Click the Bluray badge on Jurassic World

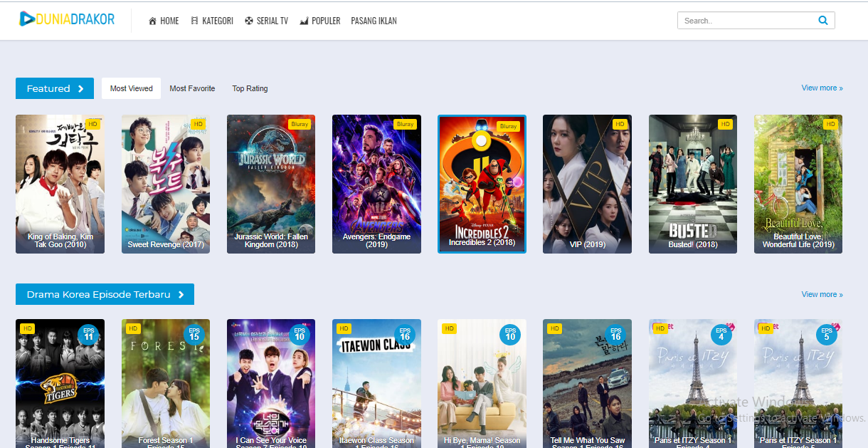pos(300,124)
